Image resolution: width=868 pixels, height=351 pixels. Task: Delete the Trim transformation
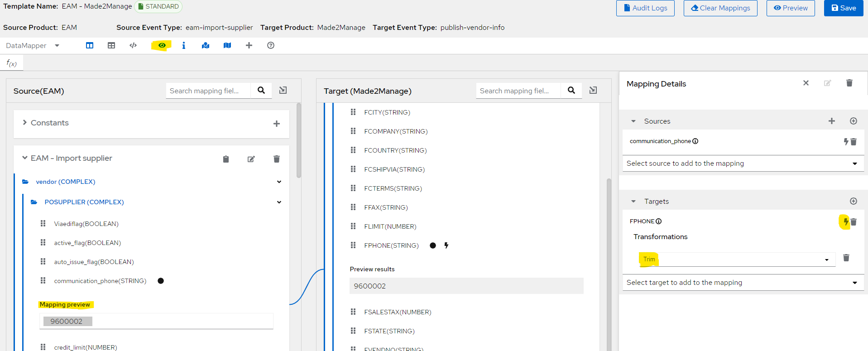tap(846, 258)
